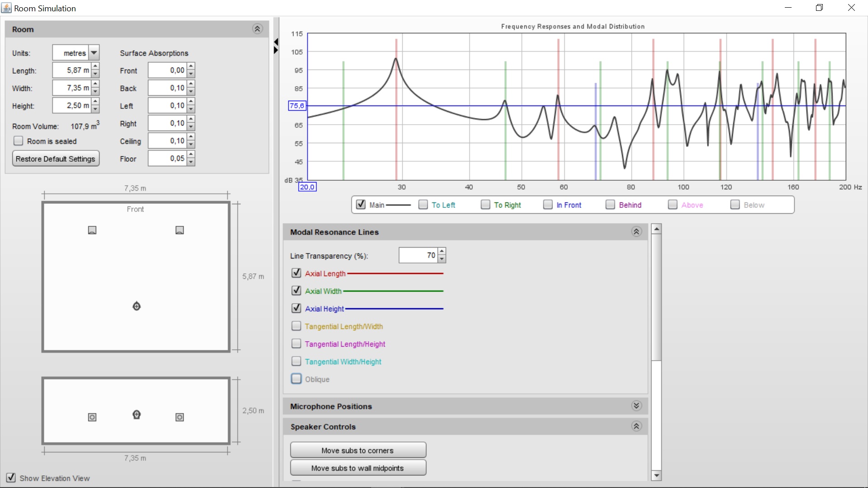The image size is (868, 488).
Task: Select listener head icon in elevation view
Action: [137, 414]
